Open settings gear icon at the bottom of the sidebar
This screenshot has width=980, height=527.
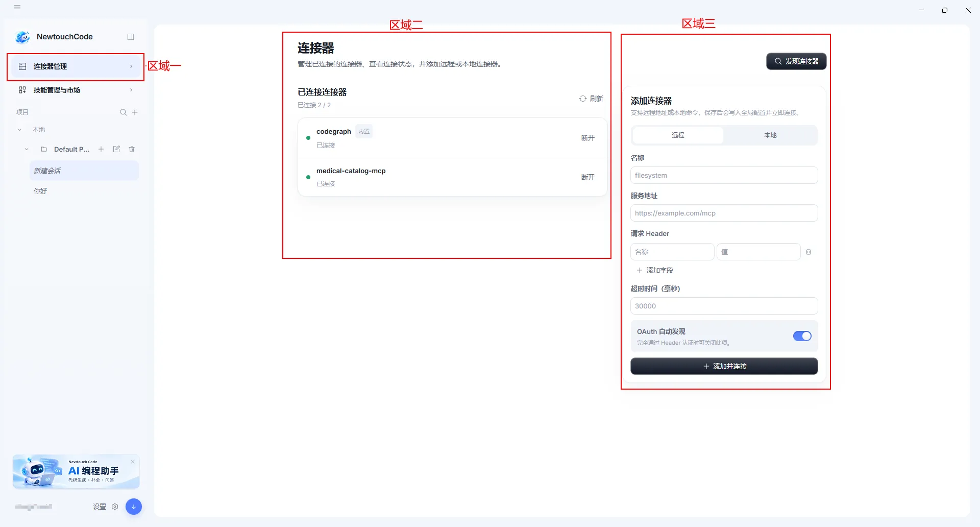pyautogui.click(x=115, y=507)
